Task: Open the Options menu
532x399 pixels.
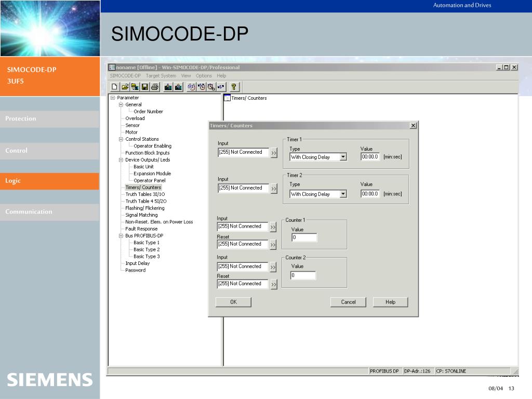Action: click(x=204, y=75)
